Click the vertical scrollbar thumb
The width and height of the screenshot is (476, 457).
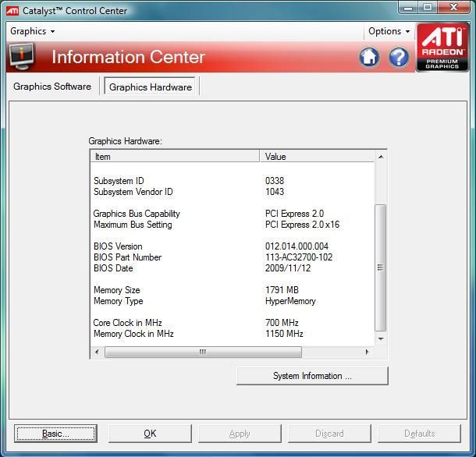tap(381, 268)
